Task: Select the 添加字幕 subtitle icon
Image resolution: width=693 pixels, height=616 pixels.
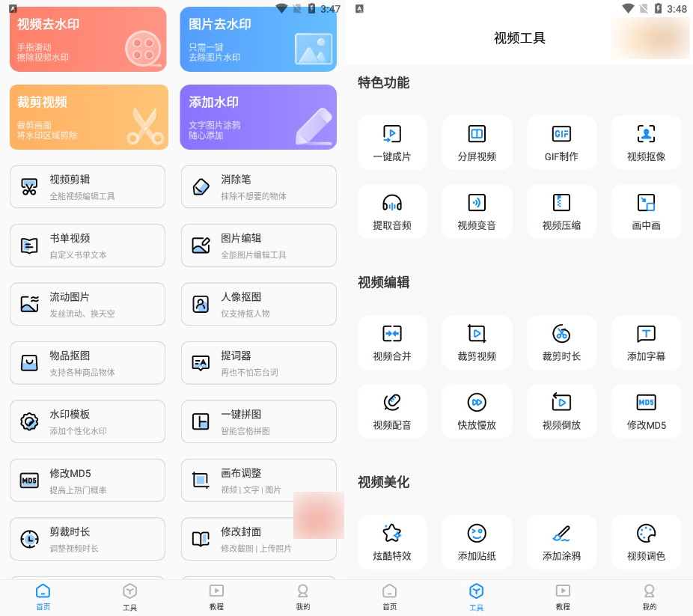Action: coord(646,334)
